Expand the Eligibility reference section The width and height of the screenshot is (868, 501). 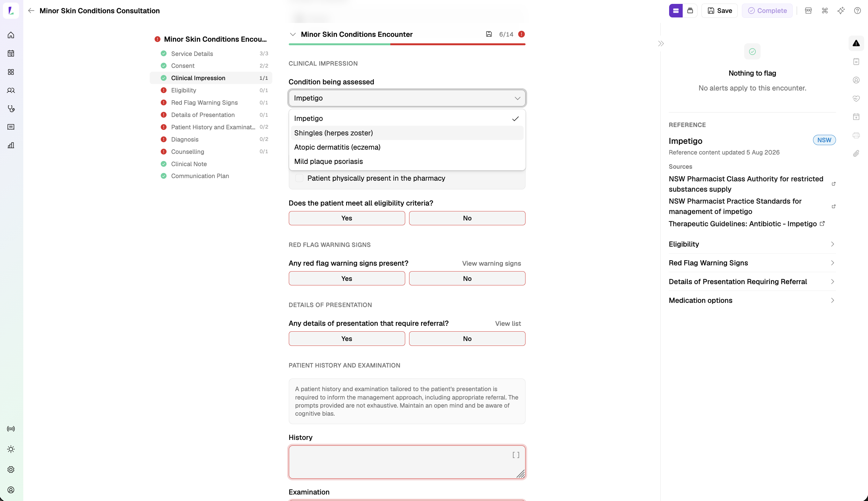point(752,244)
